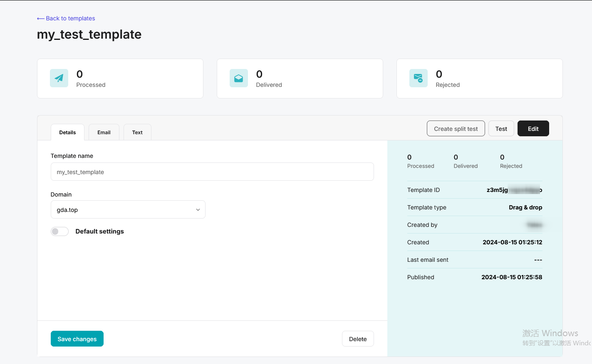Click the paper plane Processed icon

coord(59,78)
